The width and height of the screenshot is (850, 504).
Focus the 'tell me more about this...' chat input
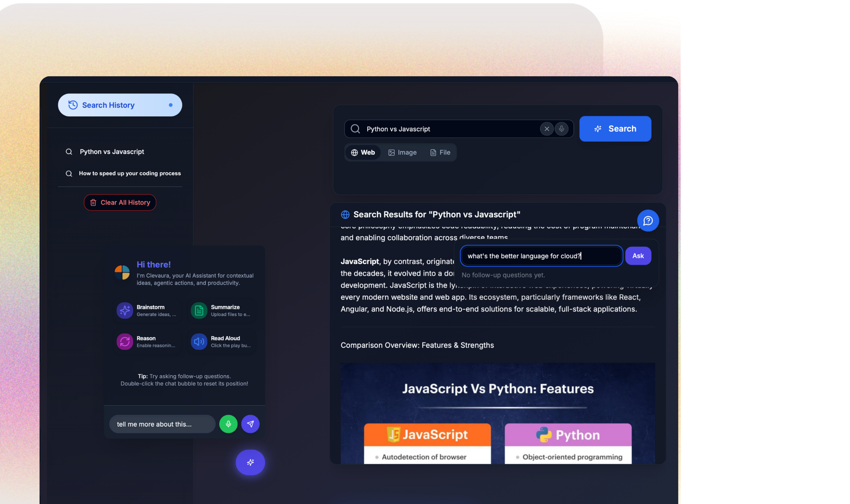coord(162,424)
